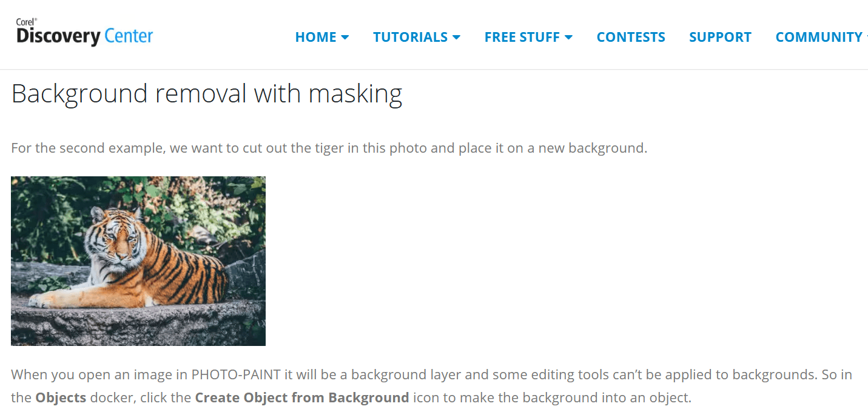
Task: Open the TUTORIALS menu item
Action: (410, 37)
